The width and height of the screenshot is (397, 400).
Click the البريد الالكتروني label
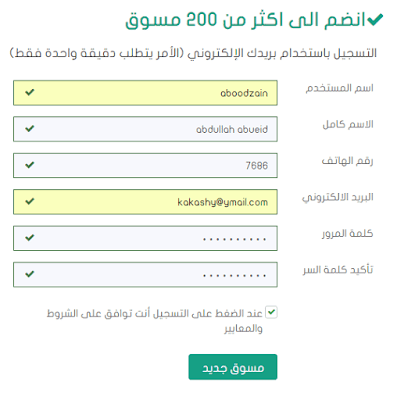(338, 198)
